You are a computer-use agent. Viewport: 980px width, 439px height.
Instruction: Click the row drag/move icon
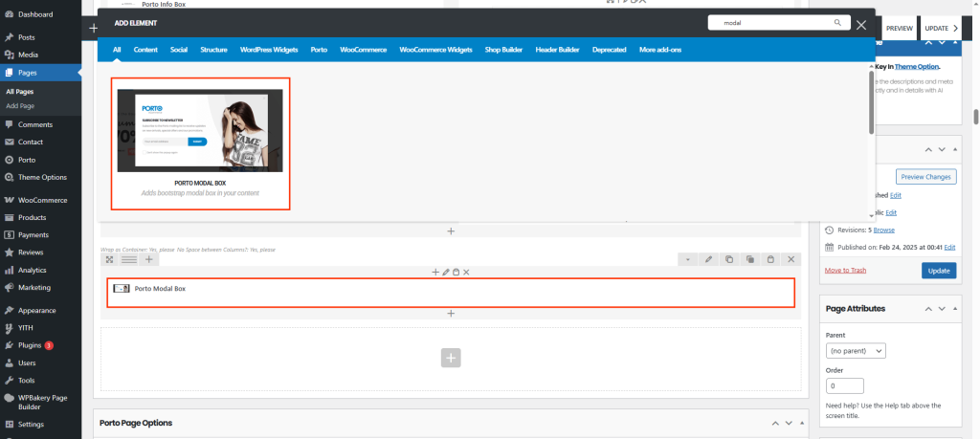click(110, 259)
